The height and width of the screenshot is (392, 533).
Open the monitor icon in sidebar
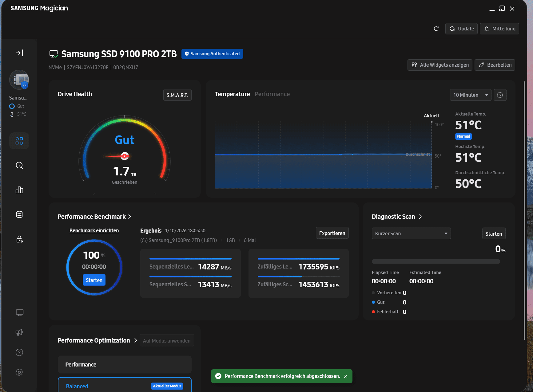(x=19, y=313)
